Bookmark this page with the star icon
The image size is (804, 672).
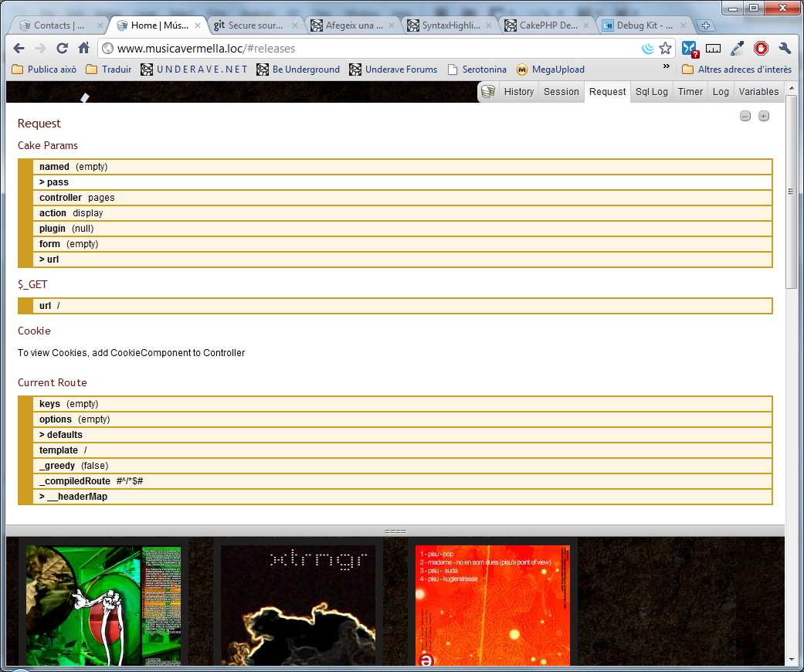pyautogui.click(x=665, y=49)
